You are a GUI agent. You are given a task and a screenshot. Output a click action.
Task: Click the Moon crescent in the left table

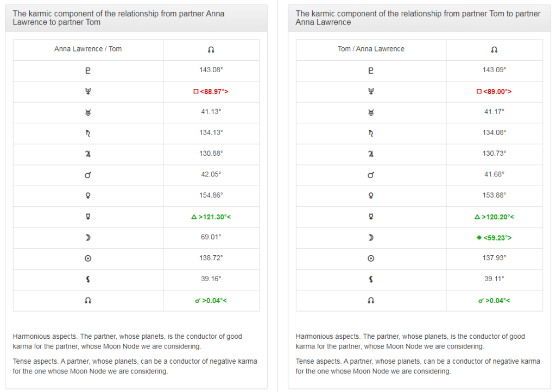88,237
